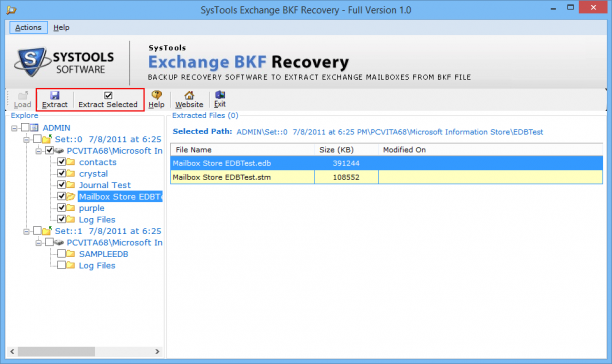The height and width of the screenshot is (364, 612).
Task: Collapse the PCVITA68 node under Set::1
Action: (38, 243)
